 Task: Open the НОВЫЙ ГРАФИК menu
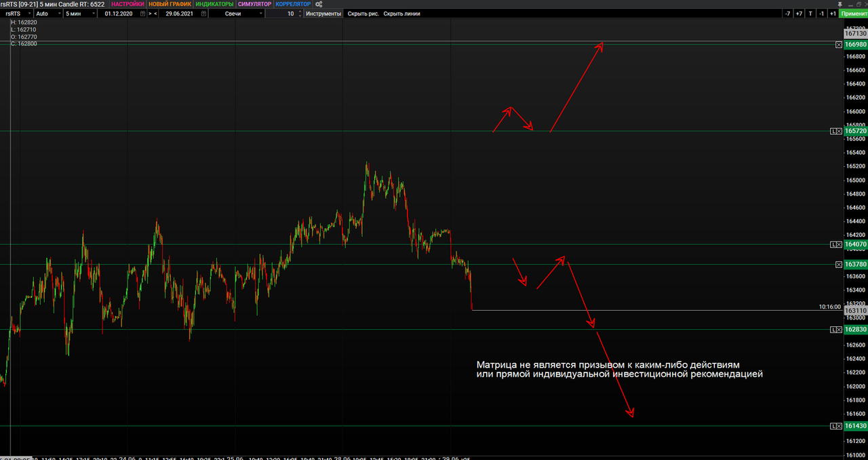170,4
